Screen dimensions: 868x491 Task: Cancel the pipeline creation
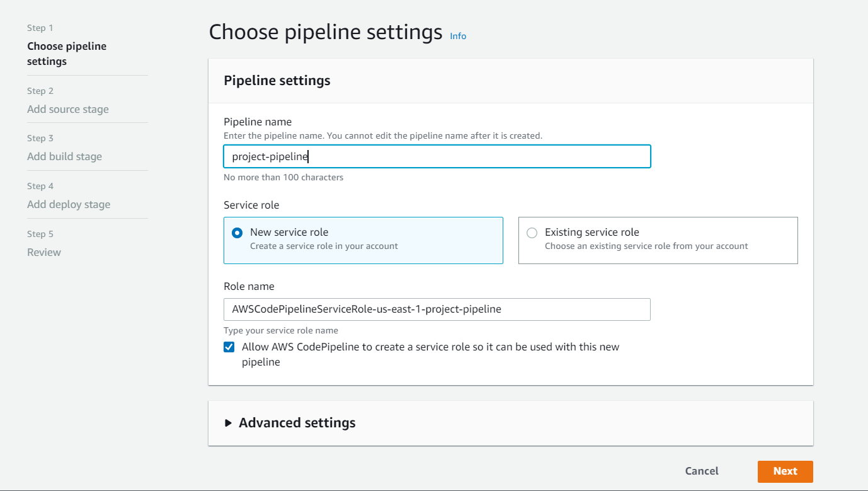[x=701, y=471]
